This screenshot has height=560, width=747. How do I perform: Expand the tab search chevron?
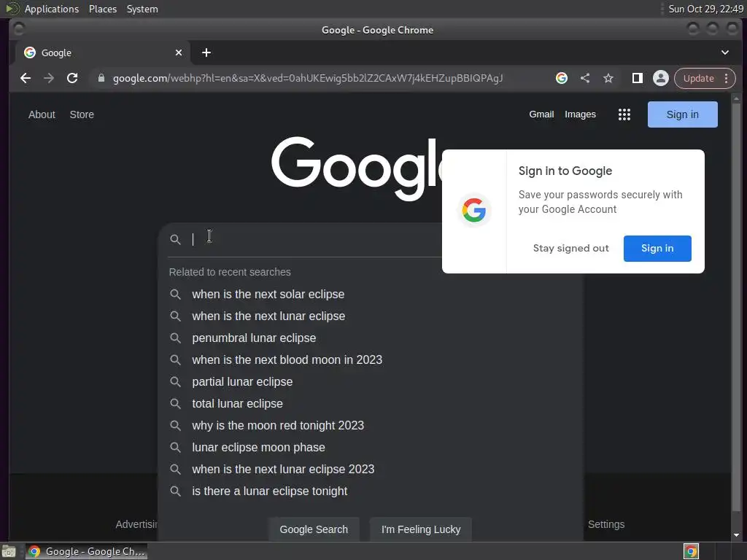click(x=724, y=52)
